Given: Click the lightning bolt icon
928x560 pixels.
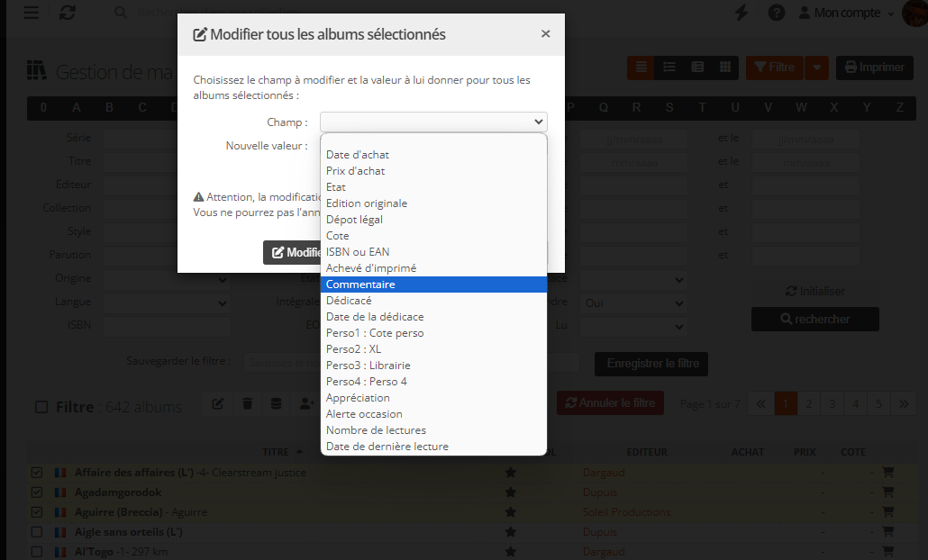Looking at the screenshot, I should (741, 13).
